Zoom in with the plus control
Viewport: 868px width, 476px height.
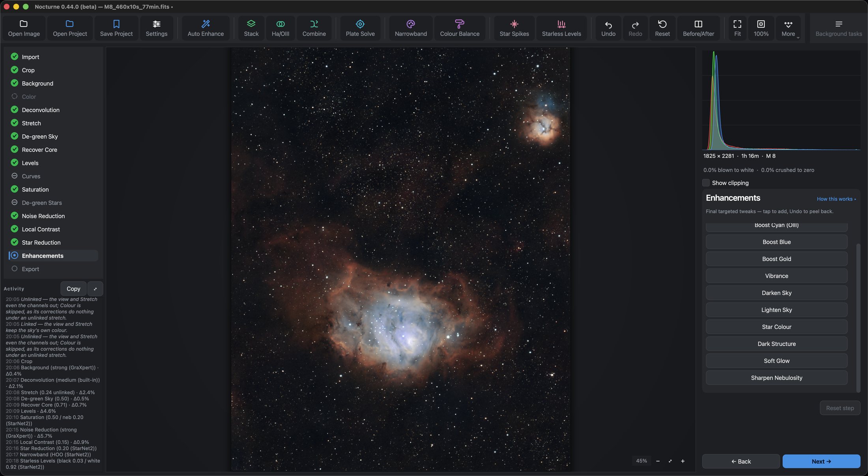coord(683,461)
